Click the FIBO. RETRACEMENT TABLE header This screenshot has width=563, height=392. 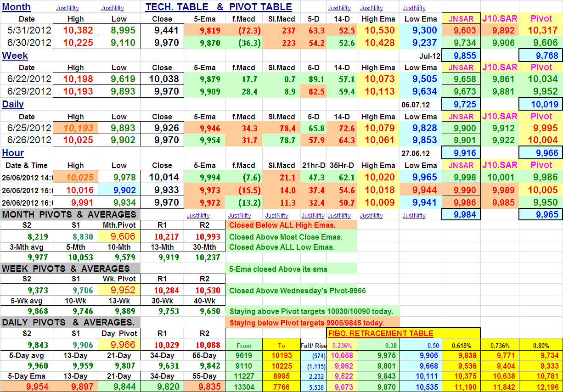[381, 333]
